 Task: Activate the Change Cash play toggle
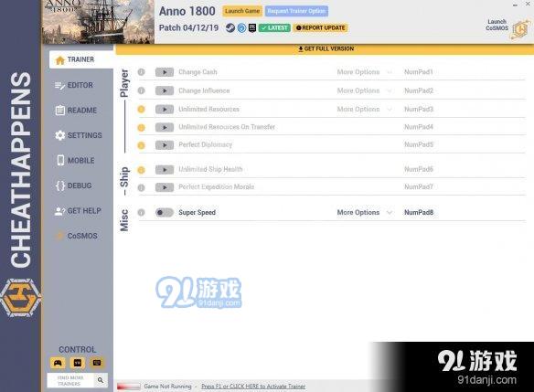165,72
